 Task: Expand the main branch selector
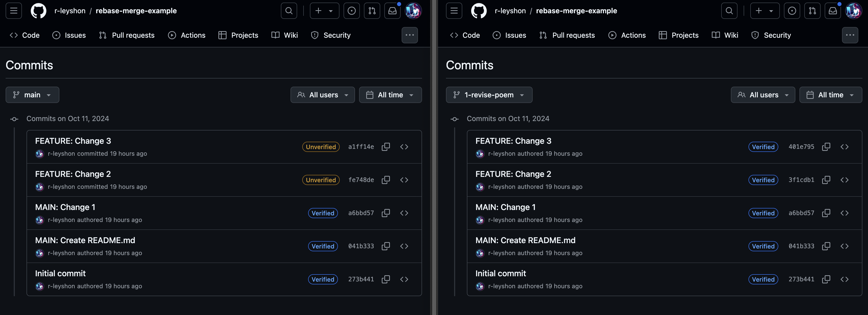point(32,95)
